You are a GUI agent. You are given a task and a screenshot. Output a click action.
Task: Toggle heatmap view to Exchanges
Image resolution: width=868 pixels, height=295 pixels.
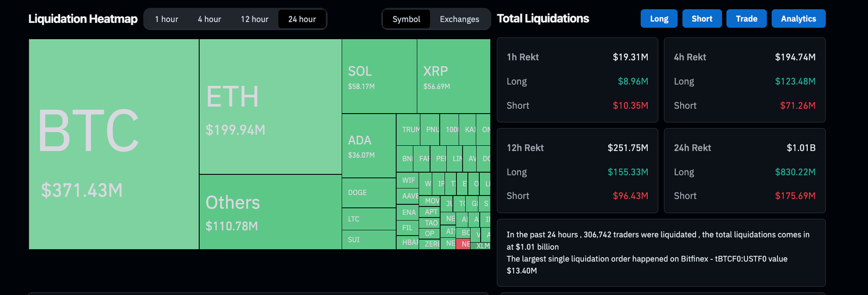pyautogui.click(x=459, y=19)
